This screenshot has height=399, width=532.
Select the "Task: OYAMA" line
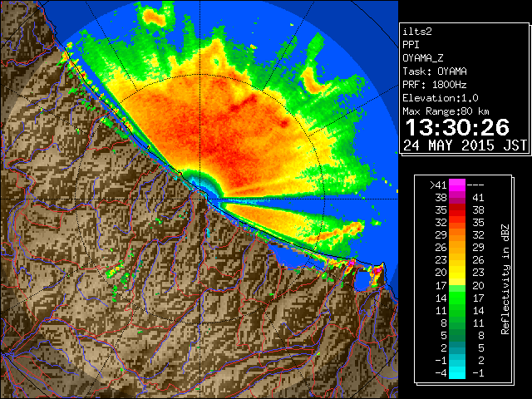tap(435, 71)
